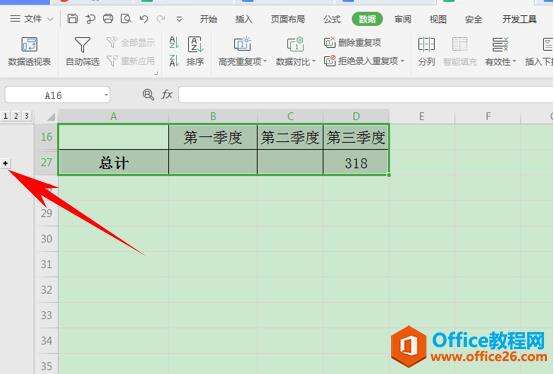Viewport: 554px width, 374px height.
Task: Open 数据对比 dropdown
Action: [295, 51]
